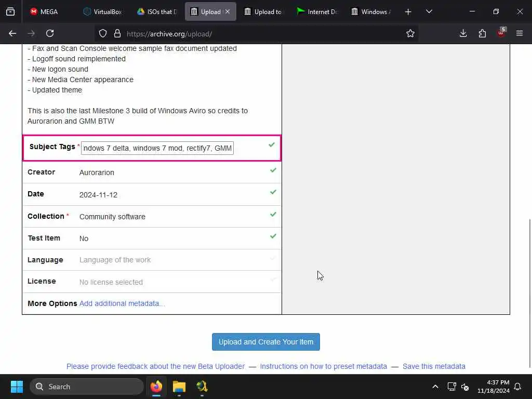Open the network status tray icon
Image resolution: width=532 pixels, height=399 pixels.
[451, 387]
